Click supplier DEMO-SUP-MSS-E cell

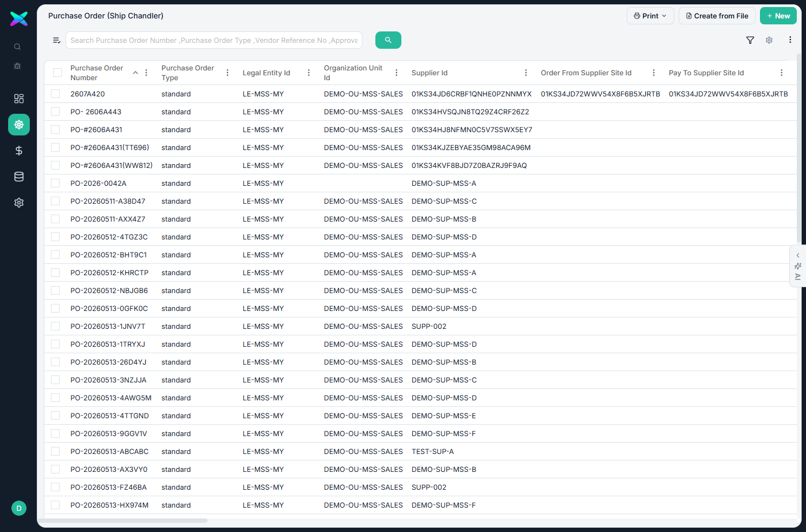tap(444, 416)
